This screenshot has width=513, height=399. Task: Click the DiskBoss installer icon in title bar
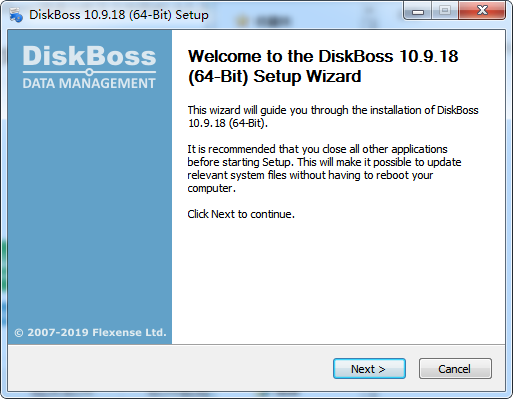(16, 15)
